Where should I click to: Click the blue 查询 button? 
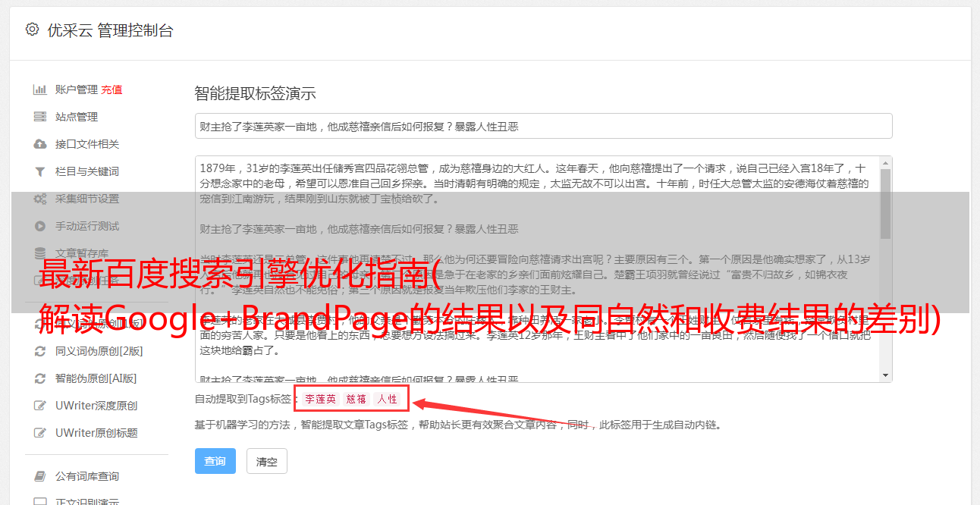pyautogui.click(x=215, y=461)
